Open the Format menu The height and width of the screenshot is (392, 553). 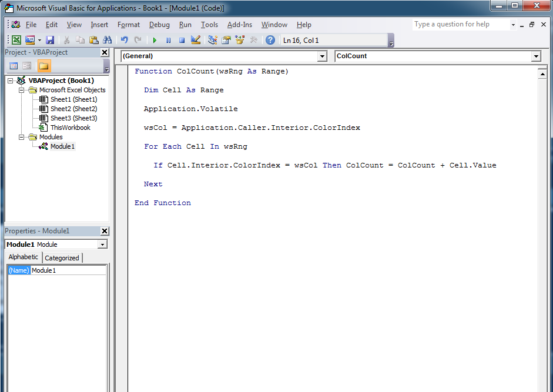pyautogui.click(x=129, y=25)
